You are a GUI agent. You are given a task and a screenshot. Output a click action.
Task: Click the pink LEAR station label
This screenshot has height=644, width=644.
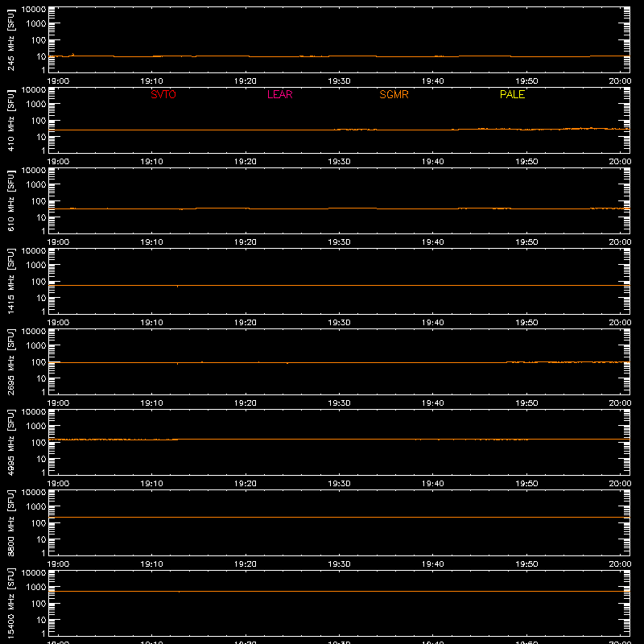tap(279, 94)
